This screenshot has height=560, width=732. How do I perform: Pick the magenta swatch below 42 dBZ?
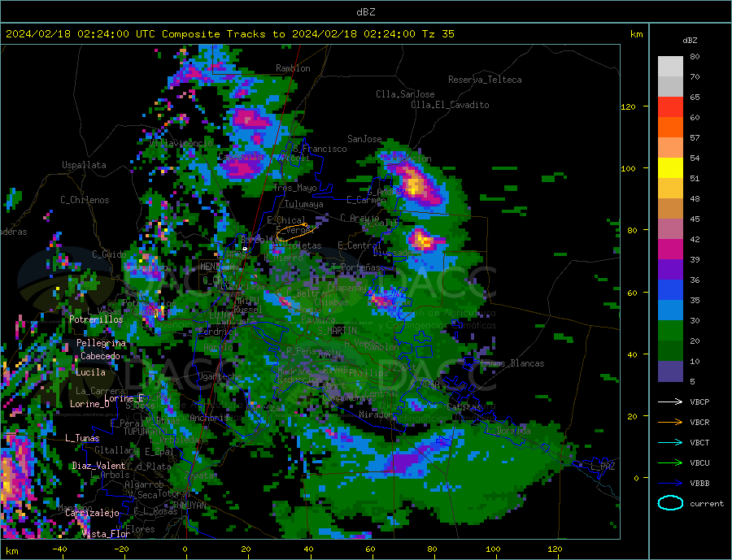[x=670, y=250]
